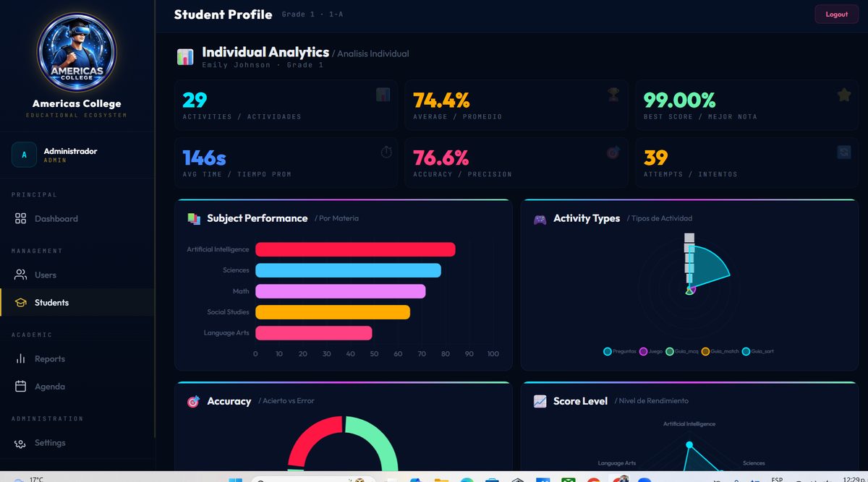
Task: Click the Student Profile page title
Action: (223, 14)
